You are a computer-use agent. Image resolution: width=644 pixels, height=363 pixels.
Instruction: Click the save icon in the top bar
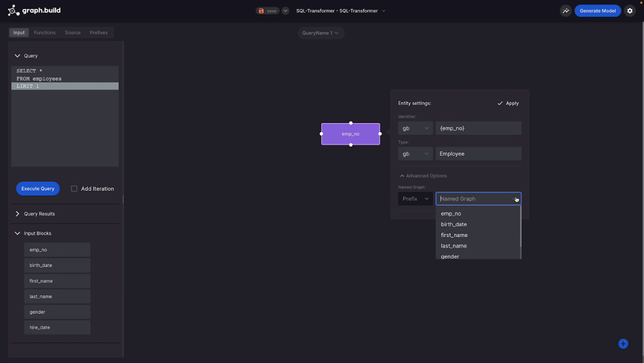[x=262, y=10]
